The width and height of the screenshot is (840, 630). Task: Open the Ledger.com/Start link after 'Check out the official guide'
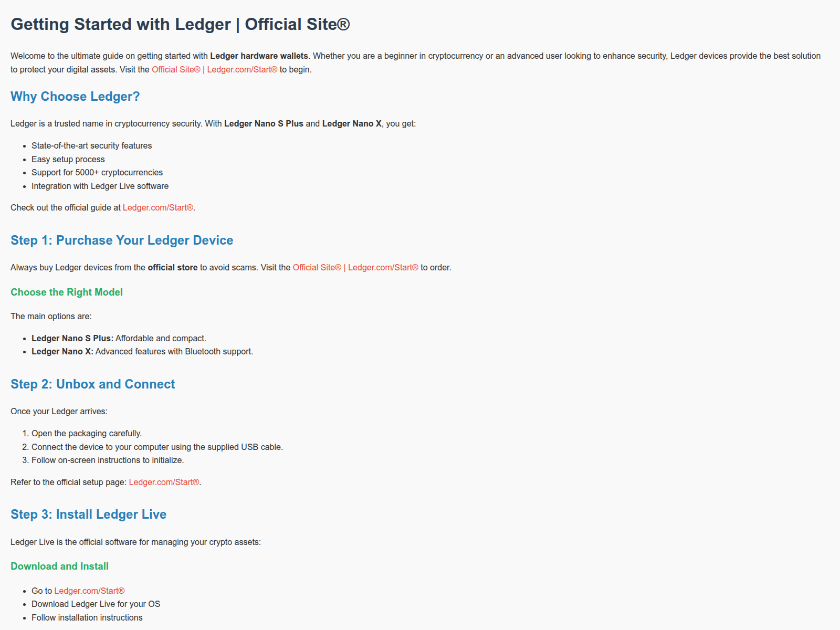(x=157, y=207)
